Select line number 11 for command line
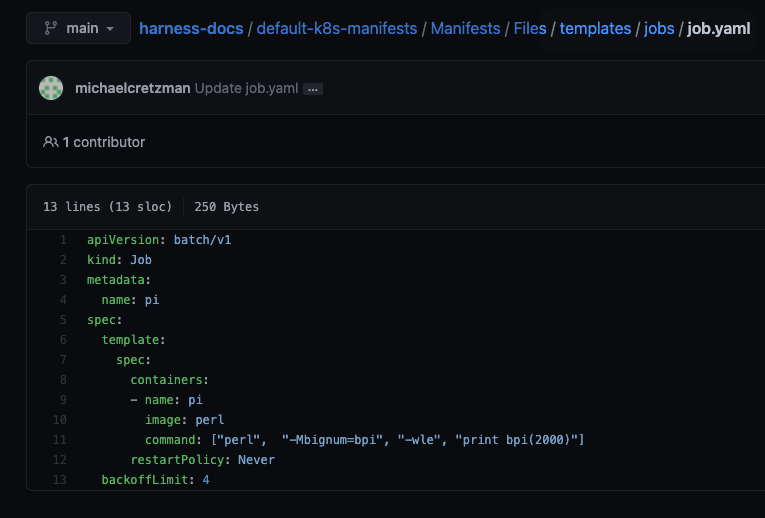765x518 pixels. (61, 439)
